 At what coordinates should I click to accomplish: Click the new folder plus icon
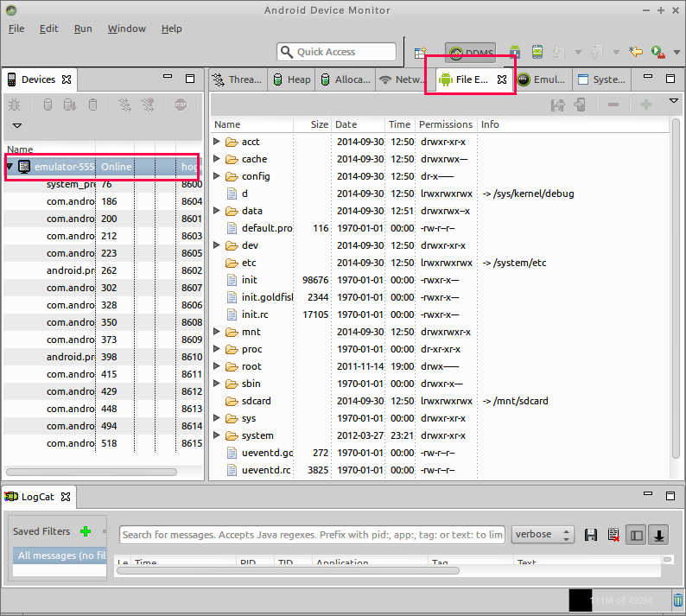(646, 105)
